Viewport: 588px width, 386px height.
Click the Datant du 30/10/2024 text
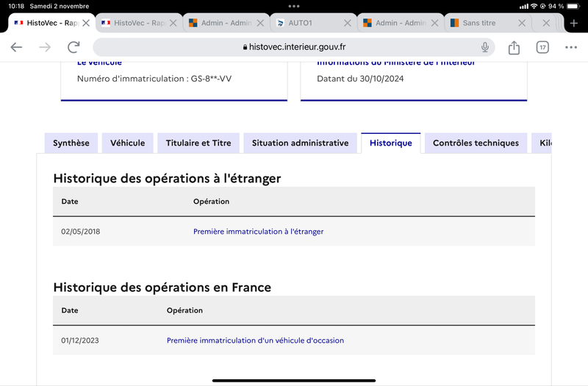coord(360,79)
